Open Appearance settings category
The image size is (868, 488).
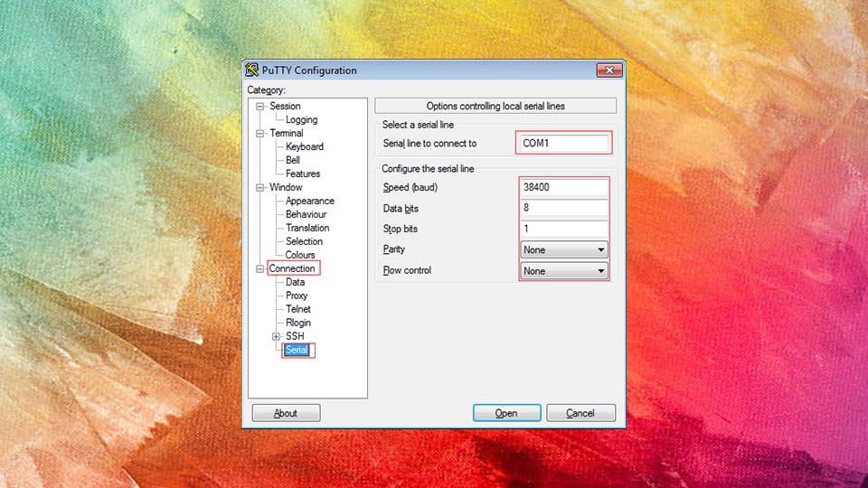(x=310, y=201)
